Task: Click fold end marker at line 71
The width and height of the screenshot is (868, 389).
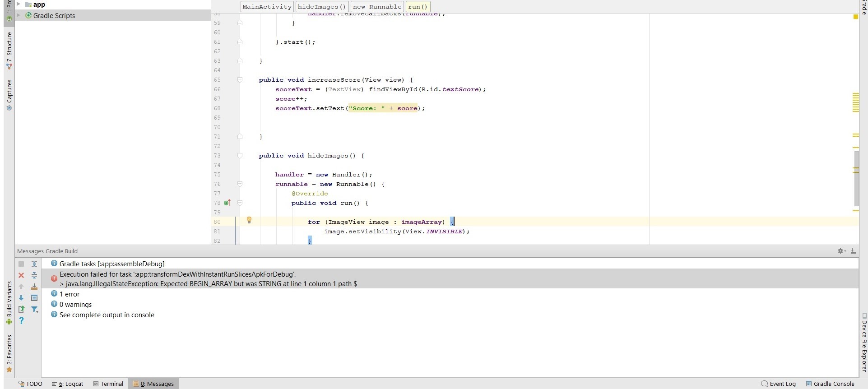Action: pyautogui.click(x=240, y=136)
